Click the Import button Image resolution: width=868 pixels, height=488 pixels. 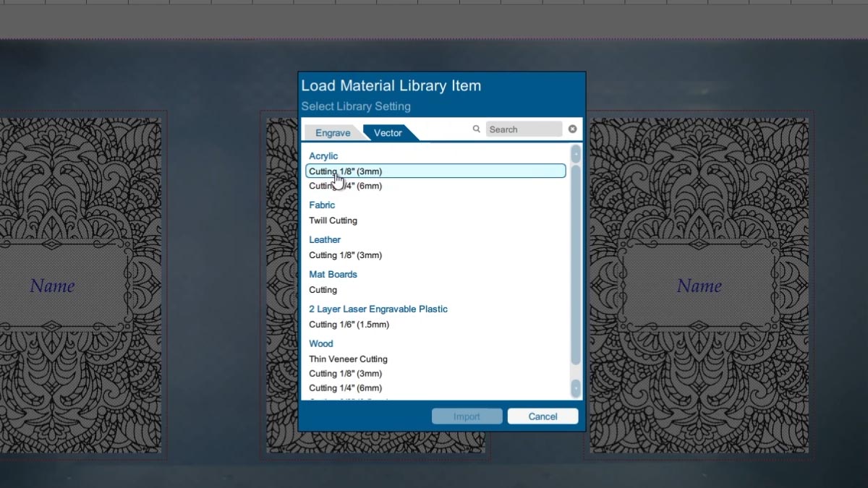(x=467, y=416)
